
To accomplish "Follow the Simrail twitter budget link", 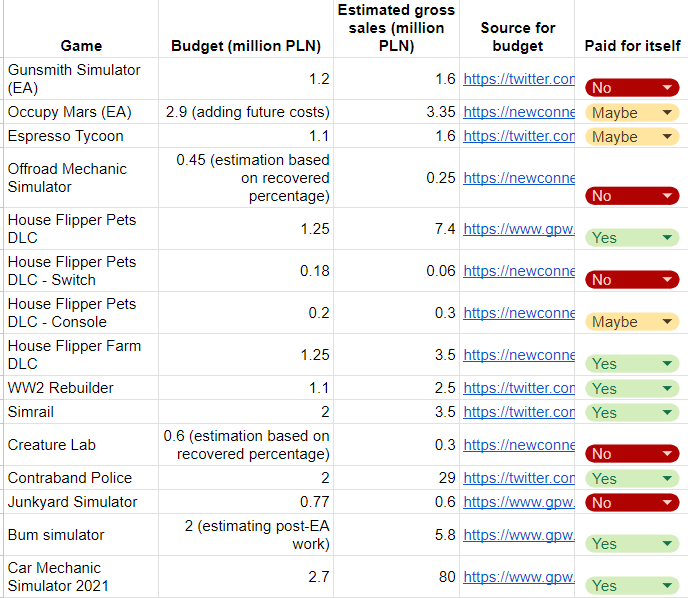I will [519, 412].
